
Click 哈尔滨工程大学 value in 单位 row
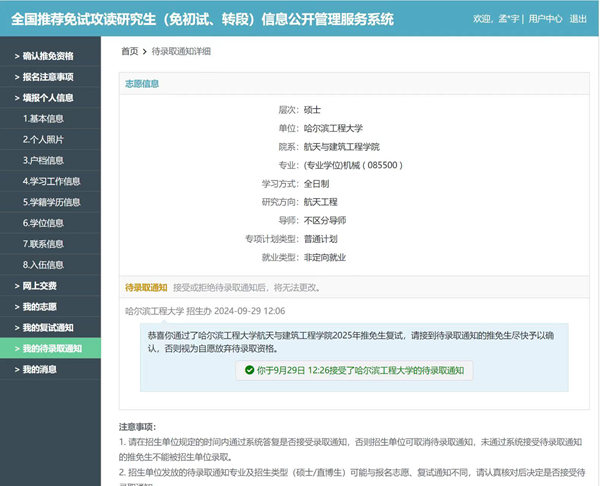[x=333, y=128]
